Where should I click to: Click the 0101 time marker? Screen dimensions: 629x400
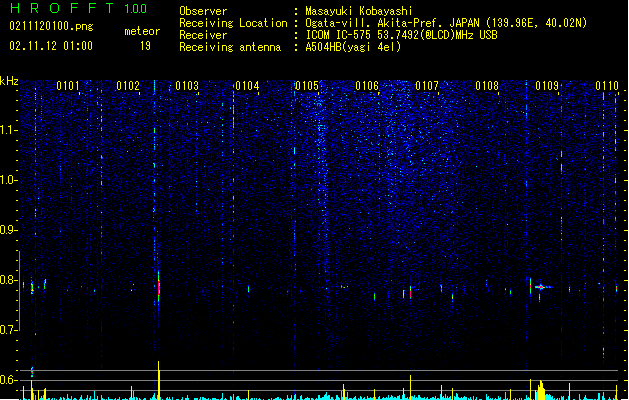pos(68,86)
